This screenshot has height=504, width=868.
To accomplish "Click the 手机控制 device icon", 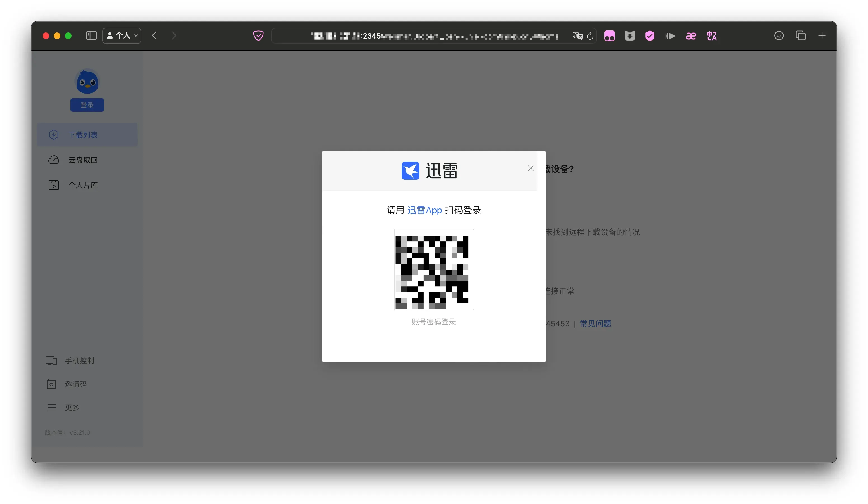I will [51, 361].
